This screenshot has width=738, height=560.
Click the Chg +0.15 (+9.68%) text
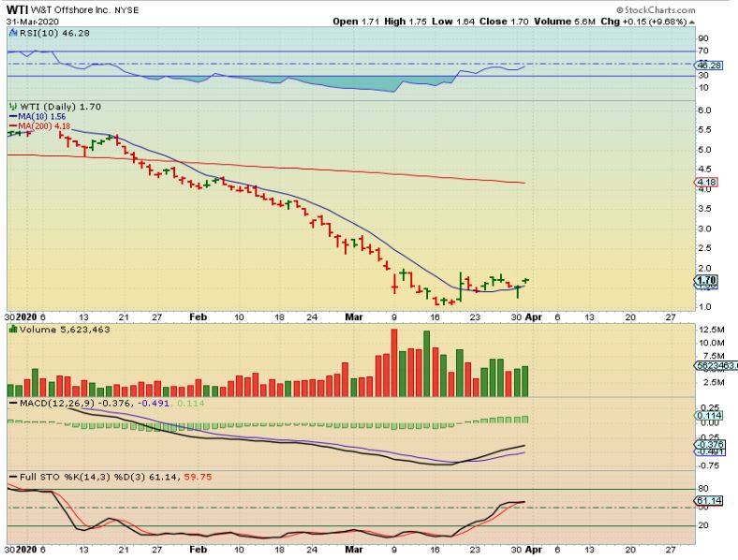[643, 22]
